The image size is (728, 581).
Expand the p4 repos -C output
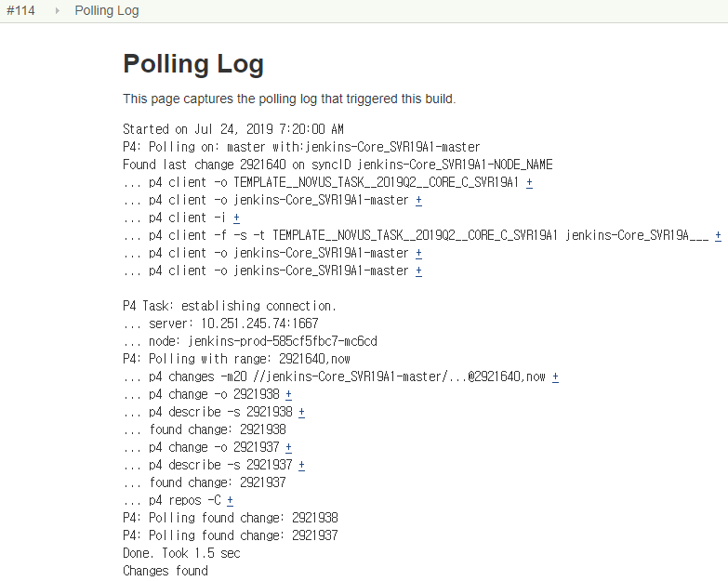click(230, 501)
